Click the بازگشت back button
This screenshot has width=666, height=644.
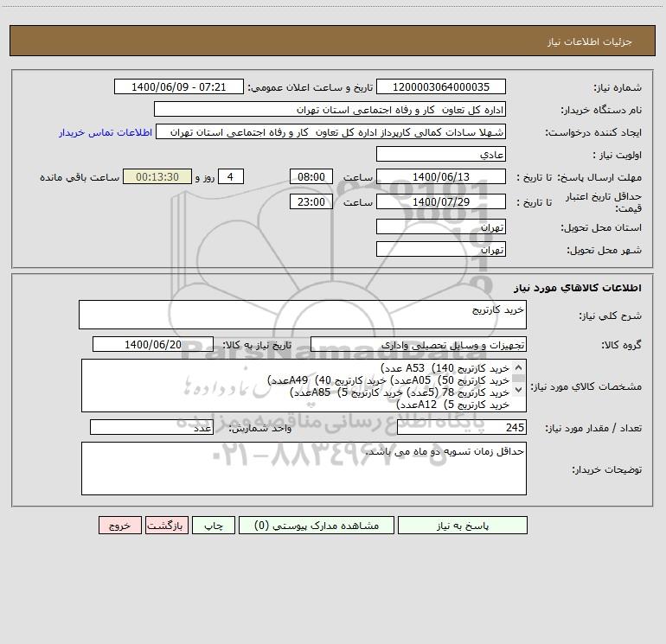point(166,525)
